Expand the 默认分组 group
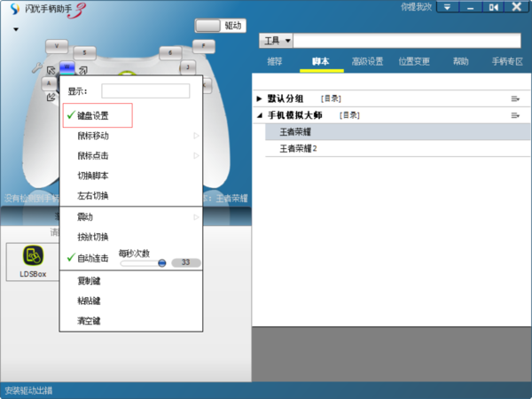This screenshot has height=399, width=532. (x=259, y=98)
